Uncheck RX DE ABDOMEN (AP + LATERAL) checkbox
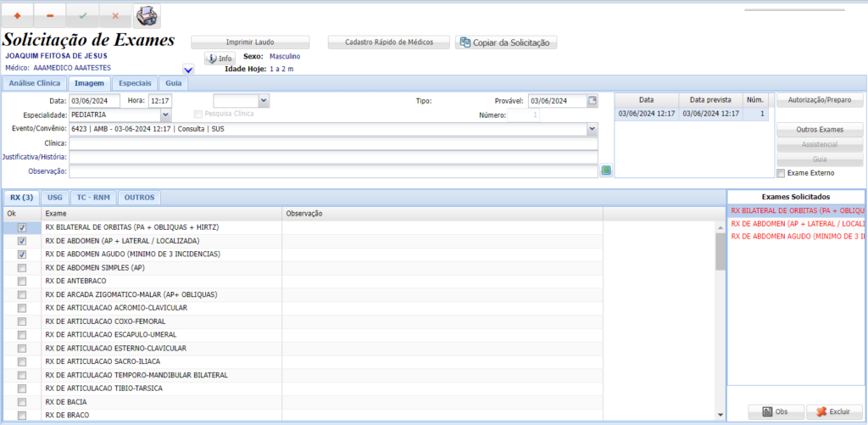Image resolution: width=868 pixels, height=425 pixels. tap(22, 241)
